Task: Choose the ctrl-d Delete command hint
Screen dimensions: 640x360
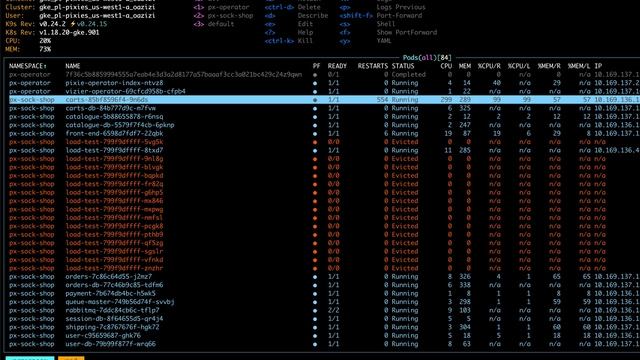Action: click(x=293, y=7)
